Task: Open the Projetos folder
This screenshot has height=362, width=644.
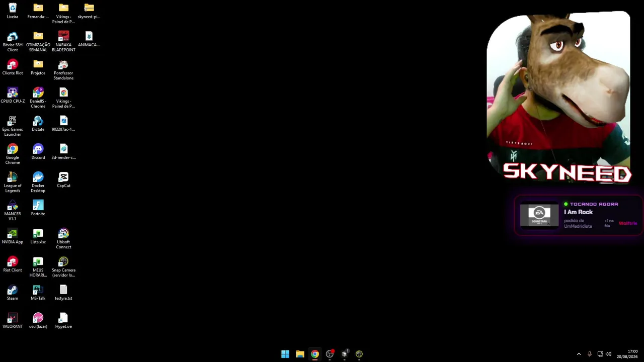Action: [38, 68]
